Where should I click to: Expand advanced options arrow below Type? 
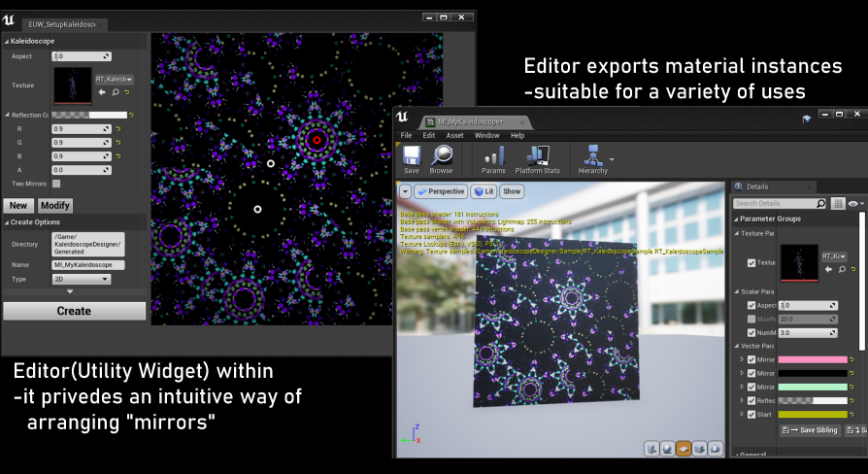(70, 291)
